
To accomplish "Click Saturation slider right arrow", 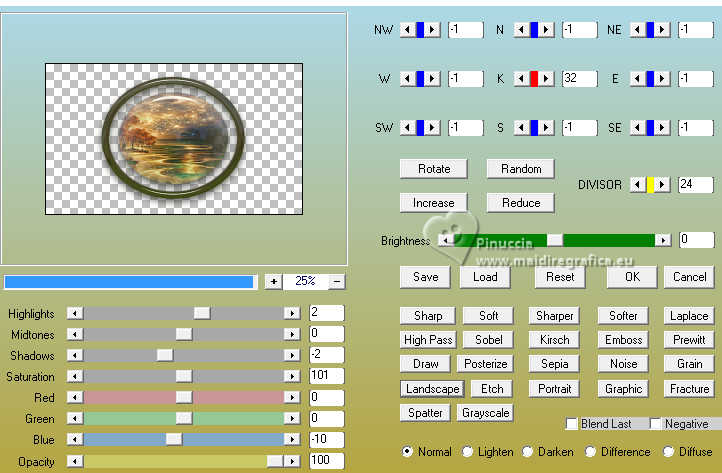I will 292,376.
